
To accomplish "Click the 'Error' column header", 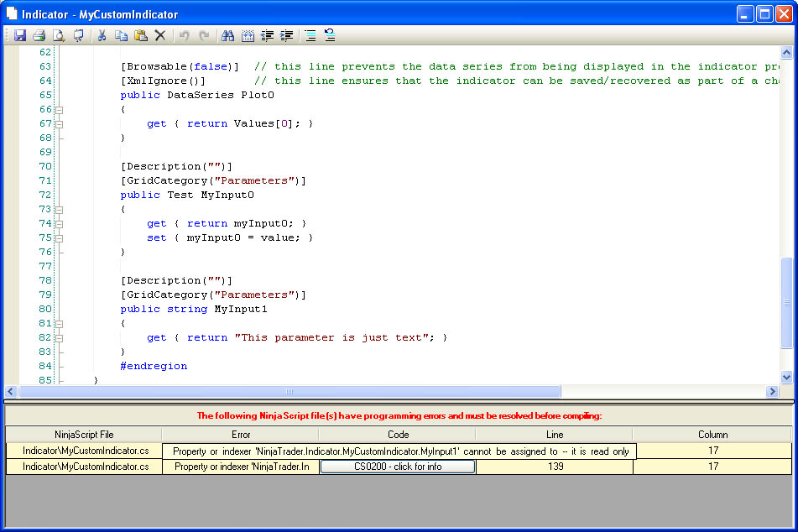I will tap(241, 435).
